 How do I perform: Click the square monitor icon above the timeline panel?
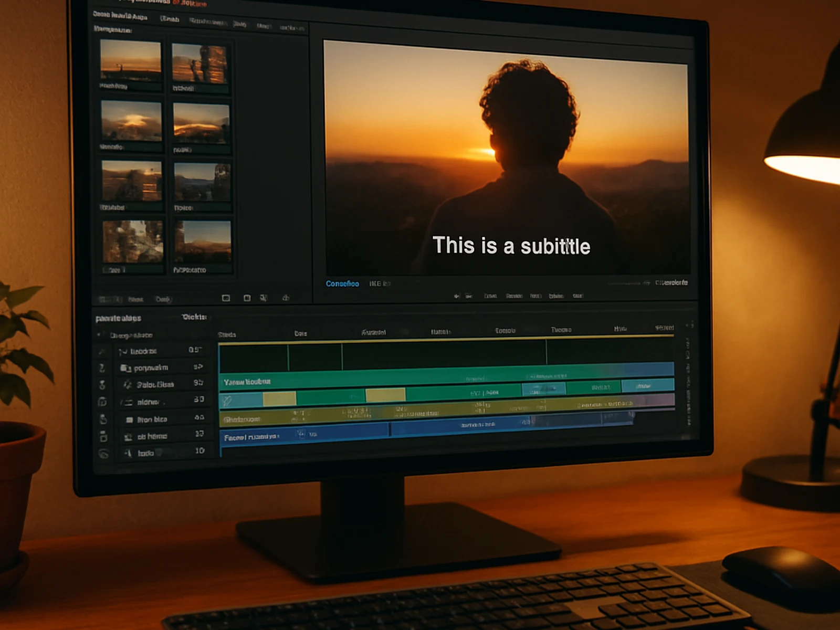(225, 298)
